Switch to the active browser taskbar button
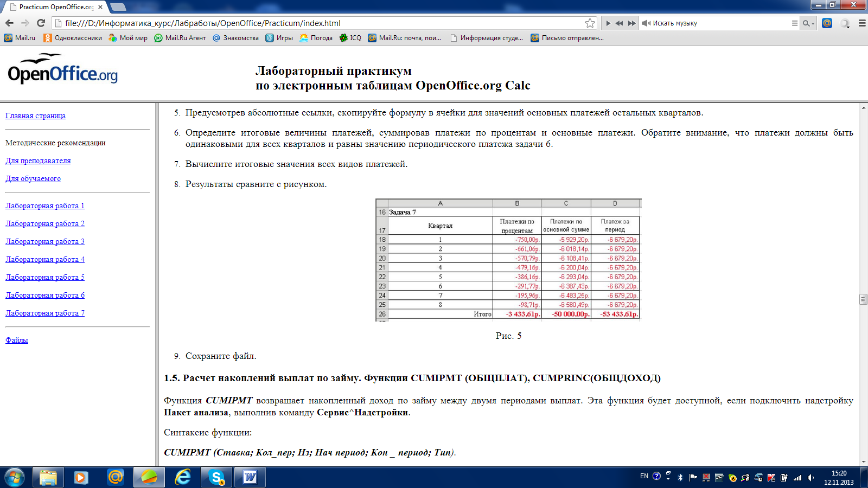868x488 pixels. pyautogui.click(x=149, y=477)
